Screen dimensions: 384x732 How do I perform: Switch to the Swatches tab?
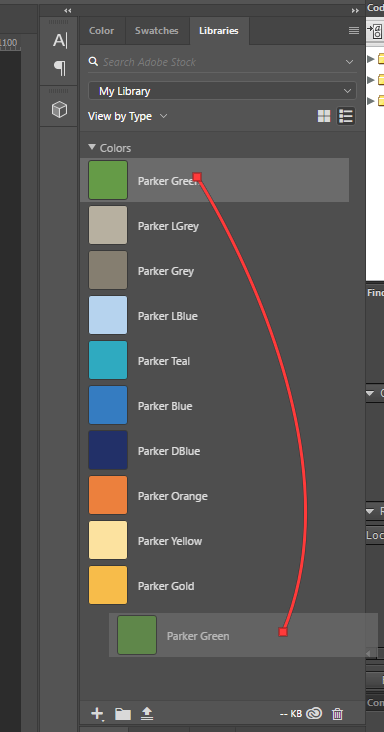click(x=157, y=30)
